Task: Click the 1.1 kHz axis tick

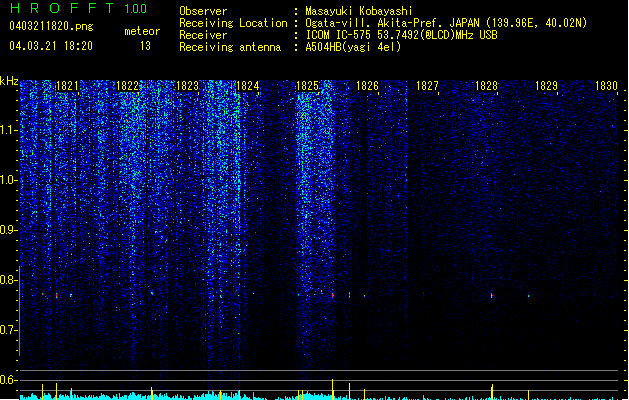Action: tap(8, 130)
